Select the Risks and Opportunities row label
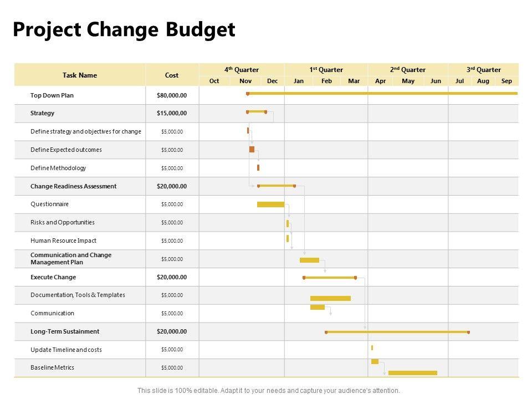 click(63, 222)
